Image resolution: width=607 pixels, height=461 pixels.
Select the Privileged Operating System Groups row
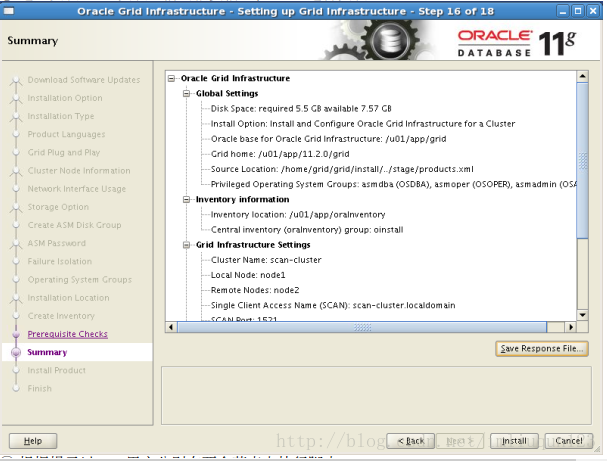[x=393, y=184]
